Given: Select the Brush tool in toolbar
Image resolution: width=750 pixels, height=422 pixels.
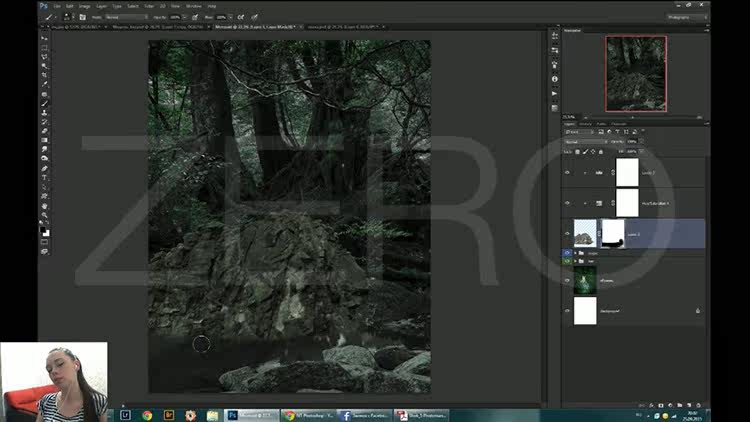Looking at the screenshot, I should point(44,103).
